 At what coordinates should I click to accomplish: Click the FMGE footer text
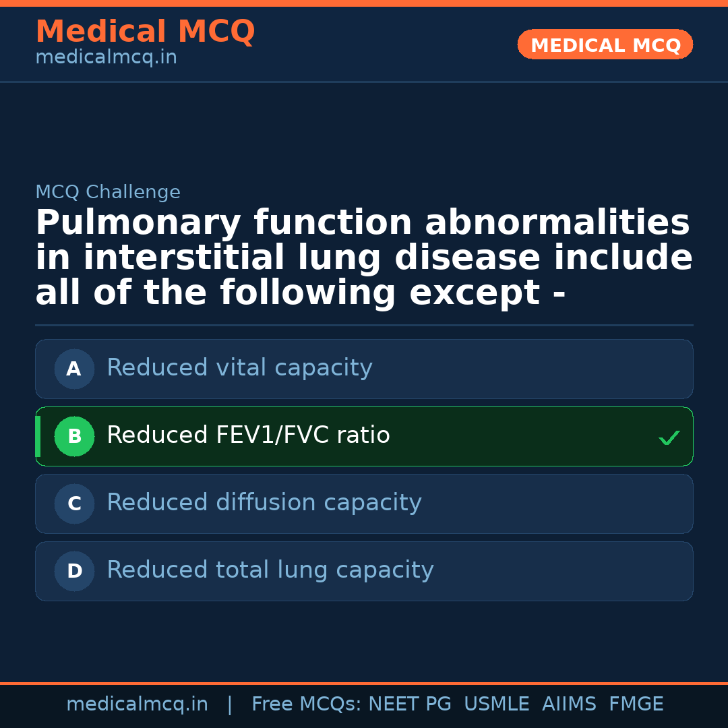pos(636,704)
